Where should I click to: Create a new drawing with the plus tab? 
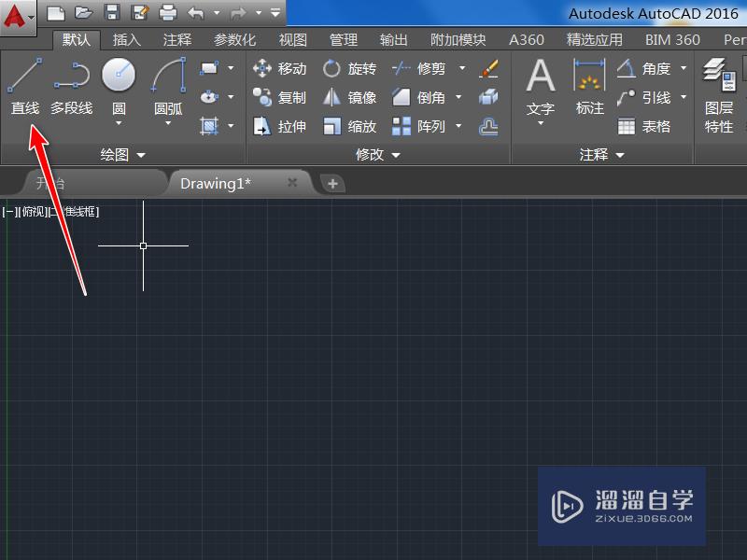[332, 184]
